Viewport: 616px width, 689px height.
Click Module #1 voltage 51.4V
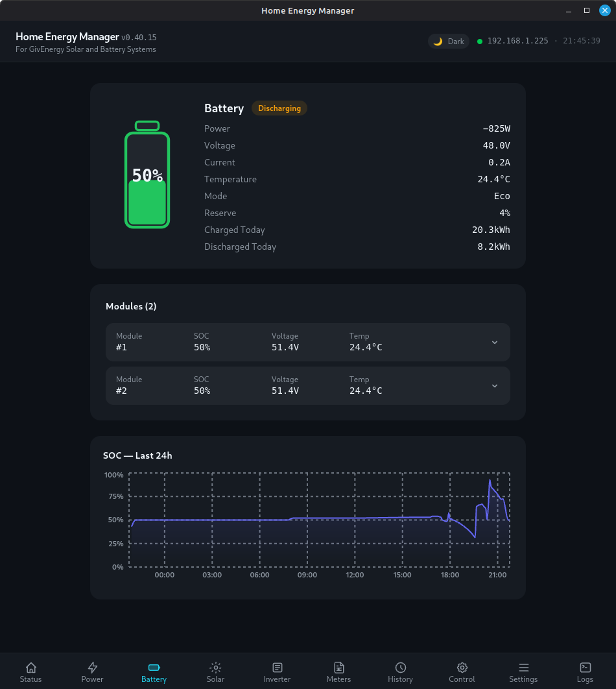tap(285, 347)
